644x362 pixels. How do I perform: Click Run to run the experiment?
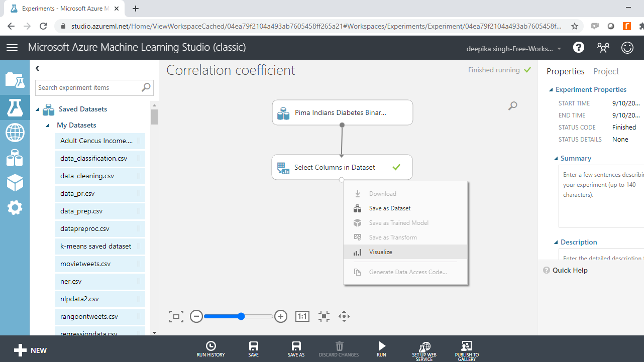click(x=382, y=349)
